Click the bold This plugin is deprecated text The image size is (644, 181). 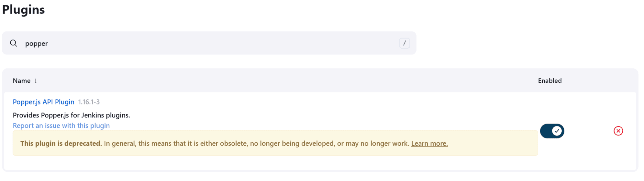[x=61, y=143]
